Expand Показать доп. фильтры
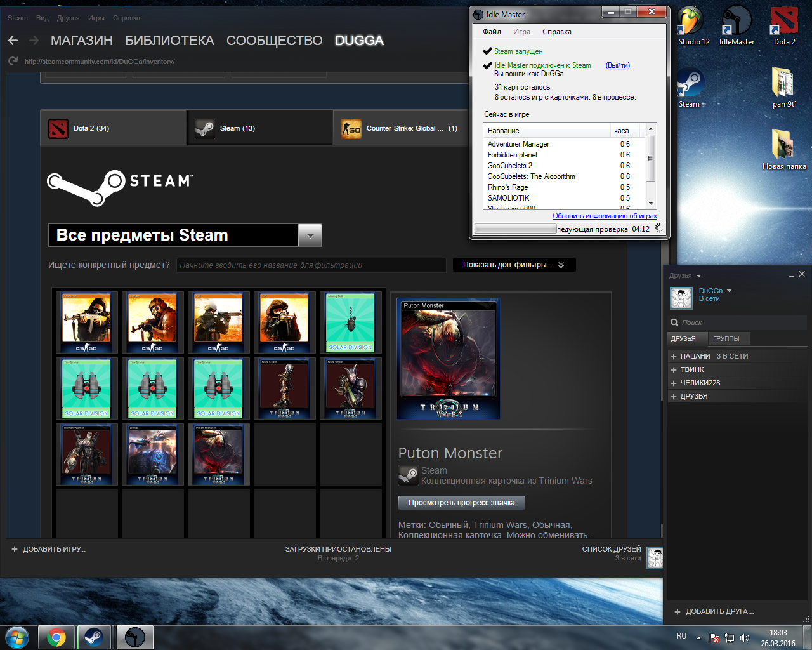 (x=514, y=265)
